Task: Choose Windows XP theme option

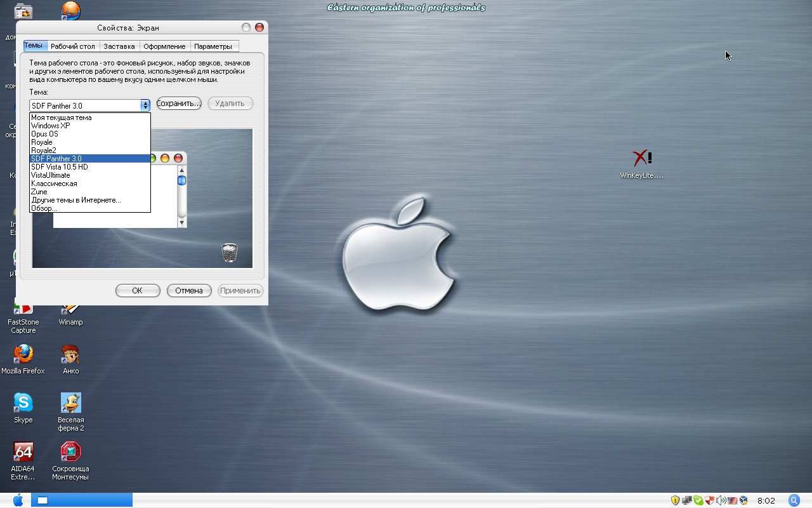Action: [x=90, y=126]
